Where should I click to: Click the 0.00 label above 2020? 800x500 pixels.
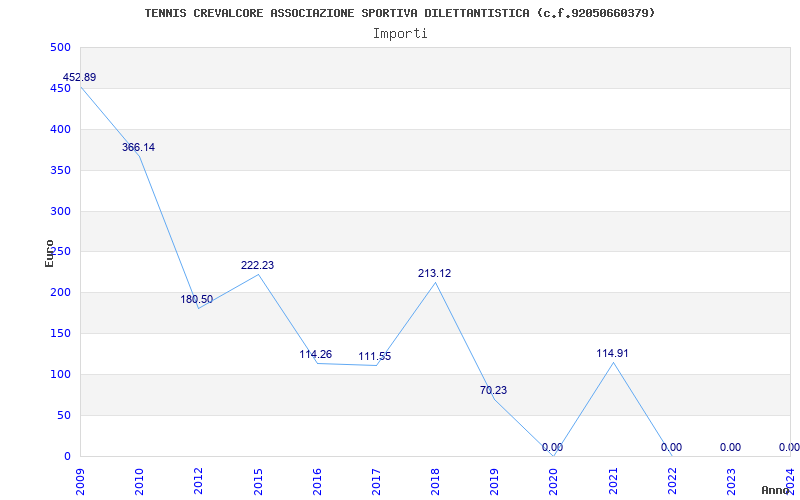553,447
